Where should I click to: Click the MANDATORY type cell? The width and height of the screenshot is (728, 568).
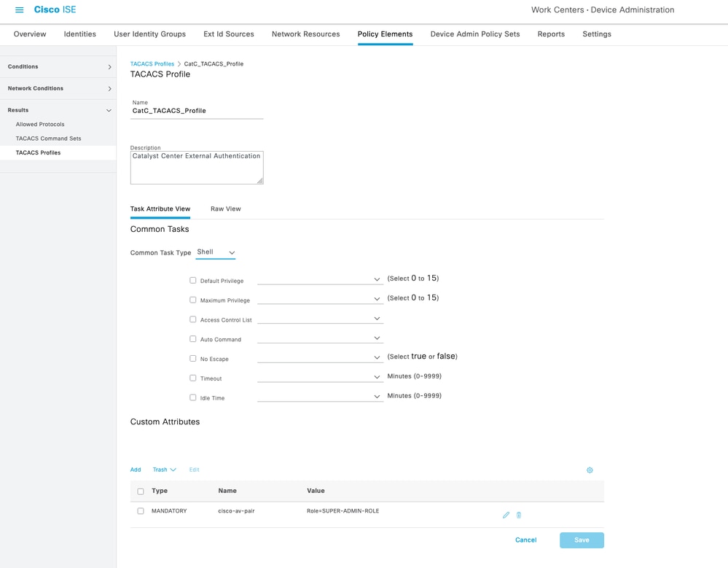169,511
